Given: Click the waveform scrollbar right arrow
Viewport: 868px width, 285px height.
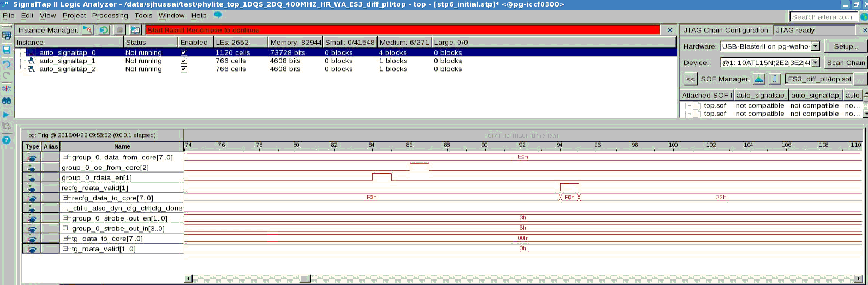Looking at the screenshot, I should 859,278.
